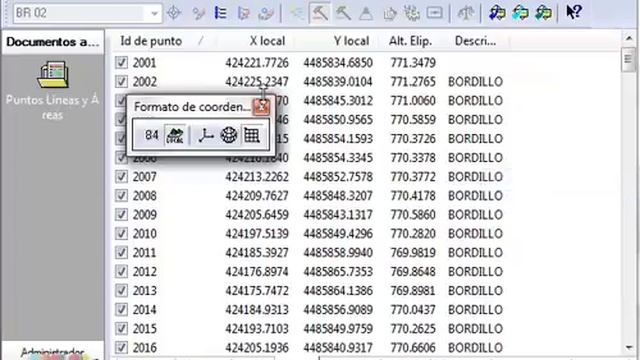Click the gear-like settings toolbar icon
This screenshot has width=640, height=360.
pyautogui.click(x=412, y=13)
